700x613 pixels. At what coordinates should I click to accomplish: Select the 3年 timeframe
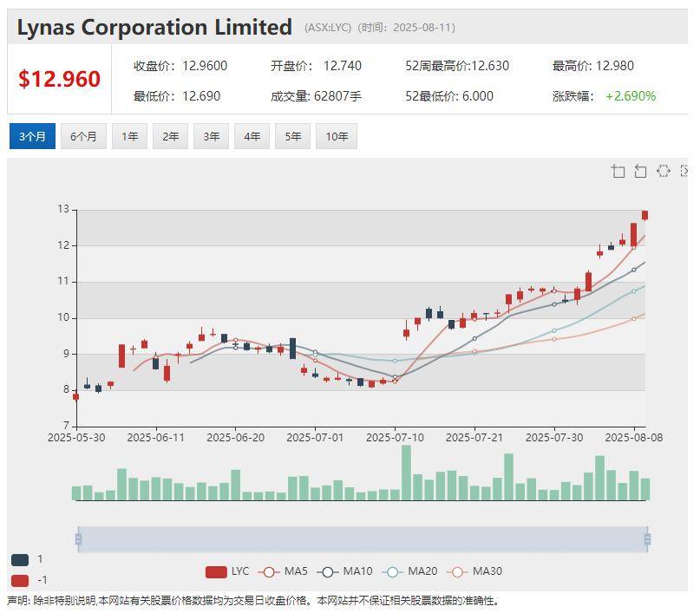tap(210, 135)
